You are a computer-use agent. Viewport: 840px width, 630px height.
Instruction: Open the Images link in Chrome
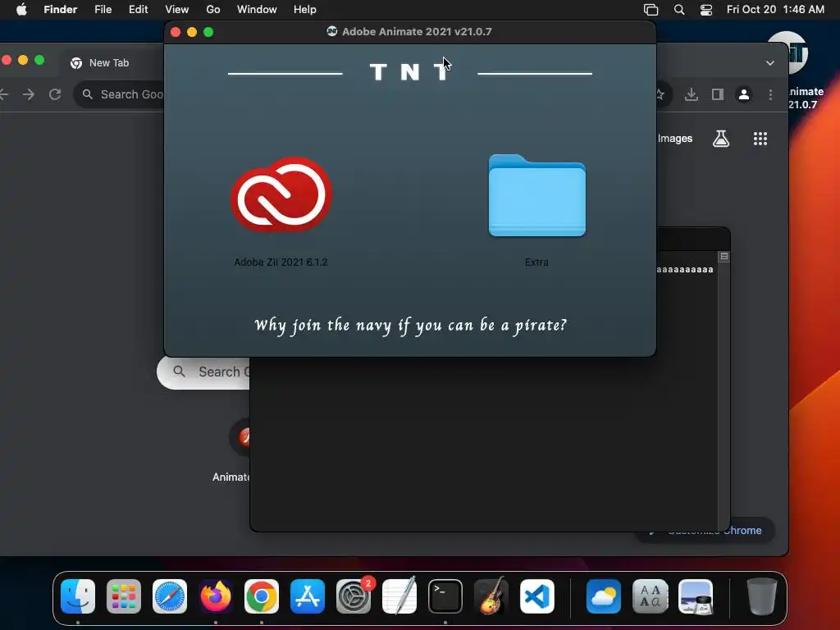675,139
